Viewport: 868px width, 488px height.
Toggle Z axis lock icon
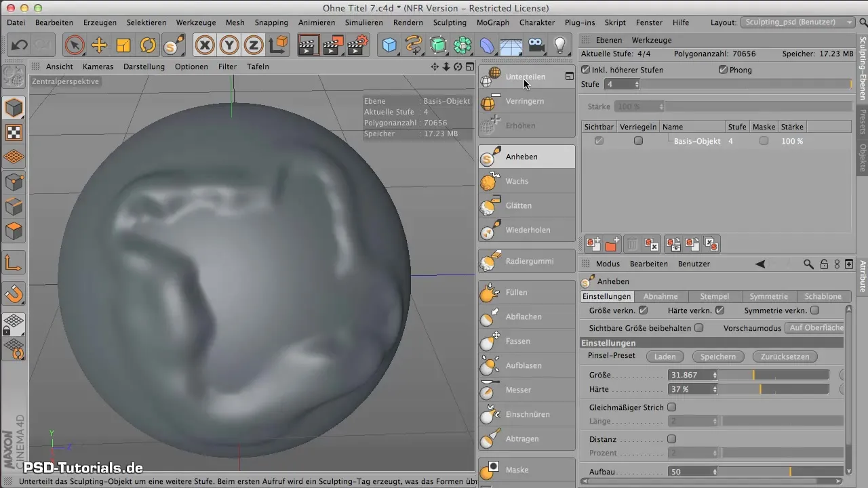point(254,45)
